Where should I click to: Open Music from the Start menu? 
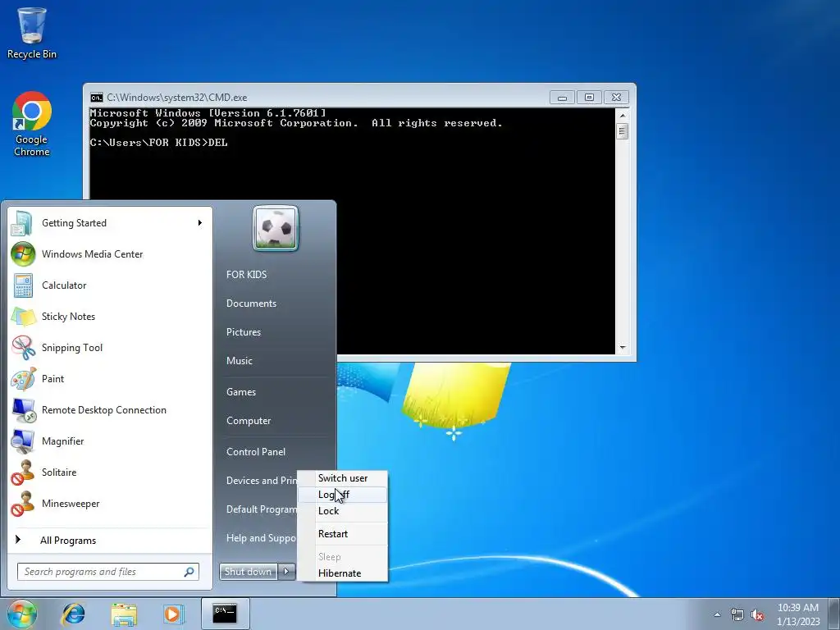point(240,361)
